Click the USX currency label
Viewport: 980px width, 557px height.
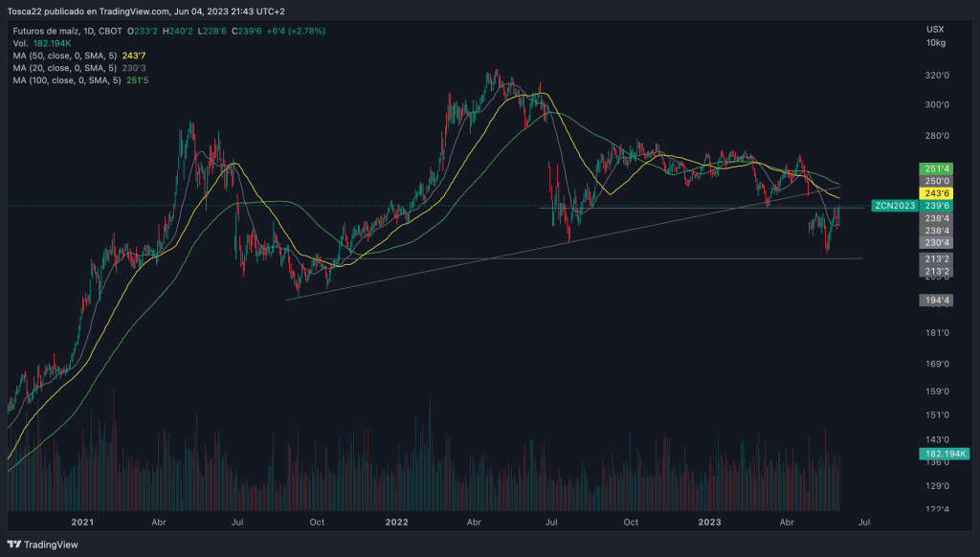coord(935,30)
